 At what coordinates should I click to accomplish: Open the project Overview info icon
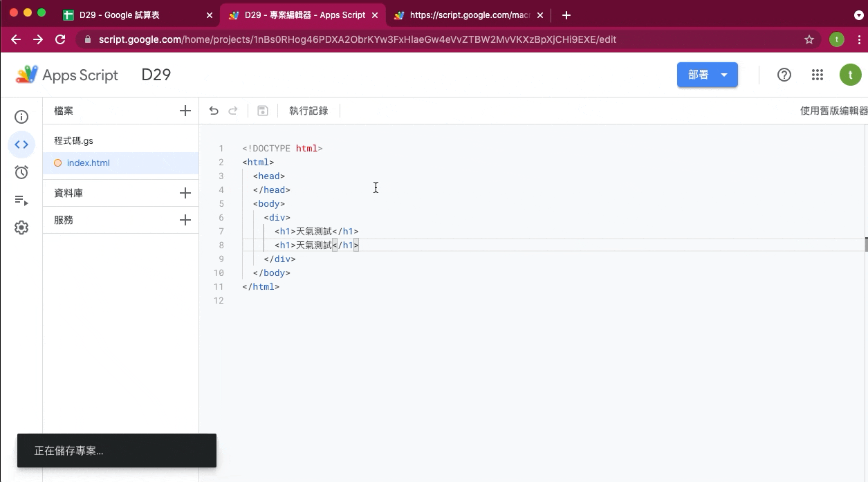coord(21,117)
